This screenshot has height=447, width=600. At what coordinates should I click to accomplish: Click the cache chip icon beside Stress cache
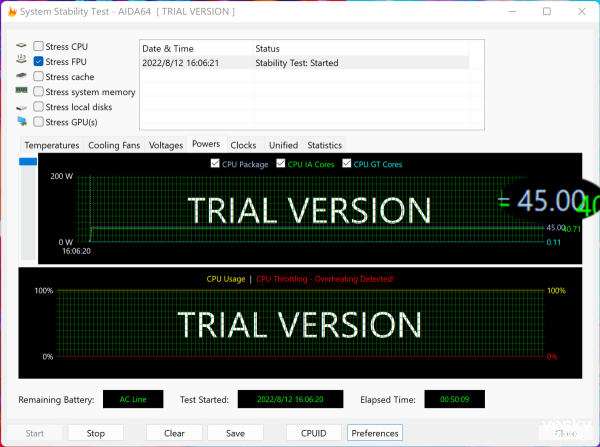(21, 76)
